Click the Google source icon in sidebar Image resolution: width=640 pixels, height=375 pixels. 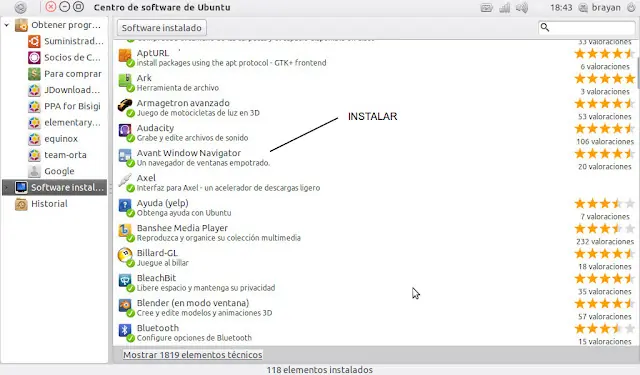(x=34, y=171)
